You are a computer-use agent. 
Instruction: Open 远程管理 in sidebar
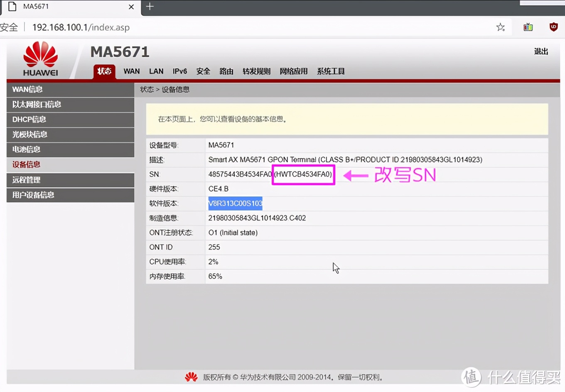point(70,180)
